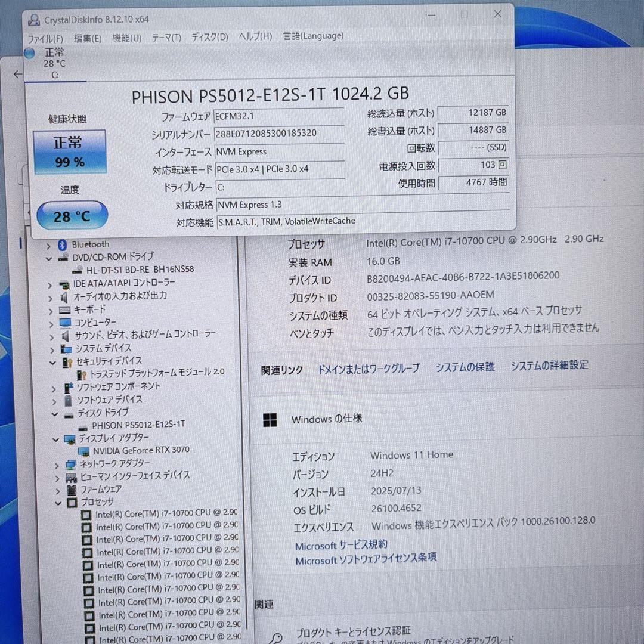Viewport: 644px width, 644px height.
Task: Click the Bluetooth icon in device tree
Action: 62,245
